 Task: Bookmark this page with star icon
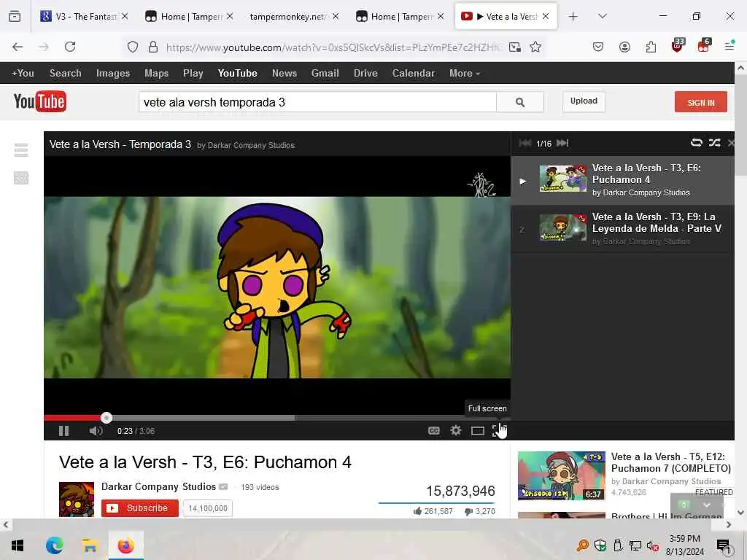point(535,47)
